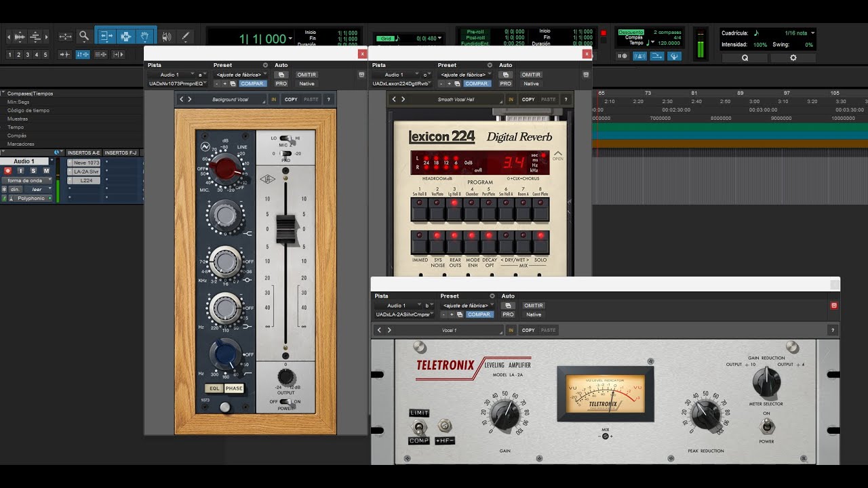868x488 pixels.
Task: Click COMPAR. in the LA-2A window
Action: (x=479, y=314)
